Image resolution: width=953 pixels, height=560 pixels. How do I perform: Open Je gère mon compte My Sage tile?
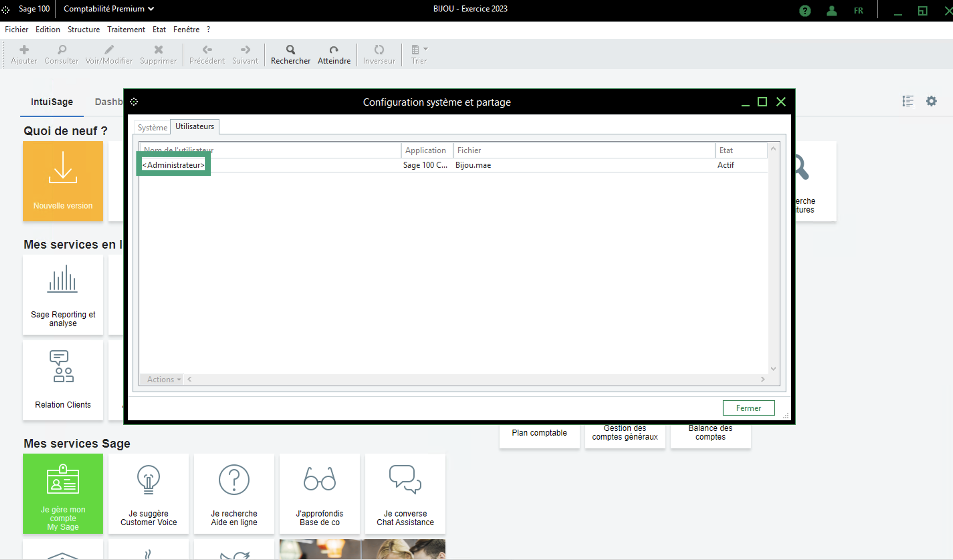(x=63, y=494)
